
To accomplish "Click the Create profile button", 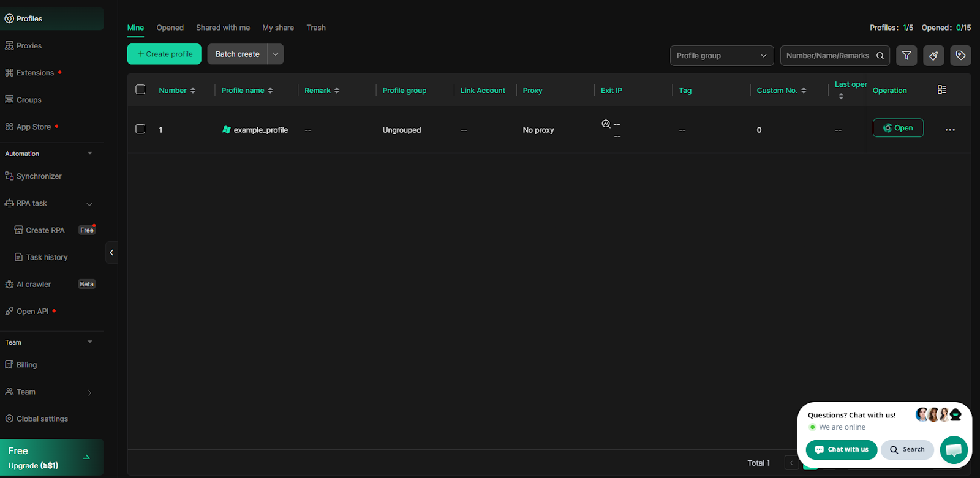I will pyautogui.click(x=164, y=54).
